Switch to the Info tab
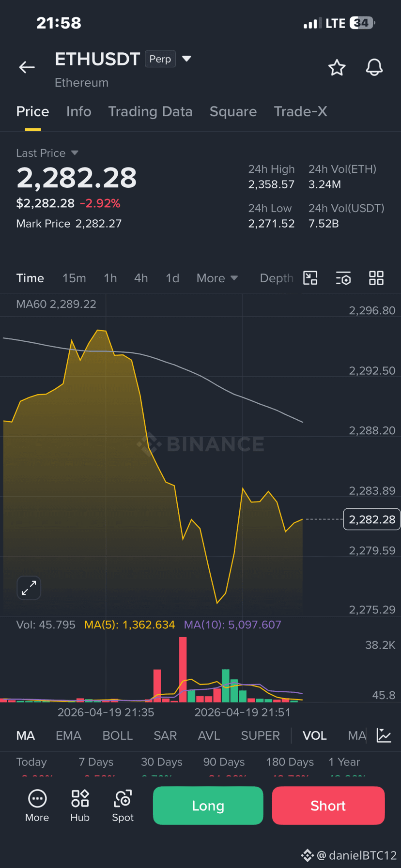401x868 pixels. [x=79, y=112]
